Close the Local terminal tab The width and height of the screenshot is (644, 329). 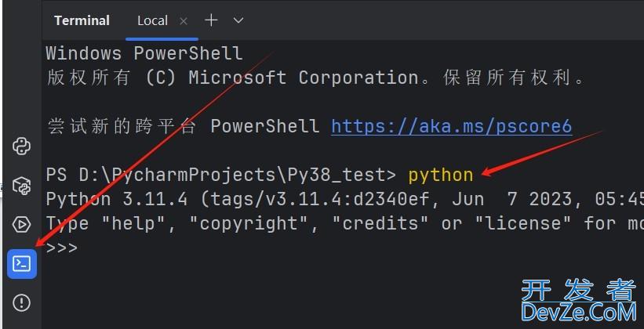(x=184, y=21)
